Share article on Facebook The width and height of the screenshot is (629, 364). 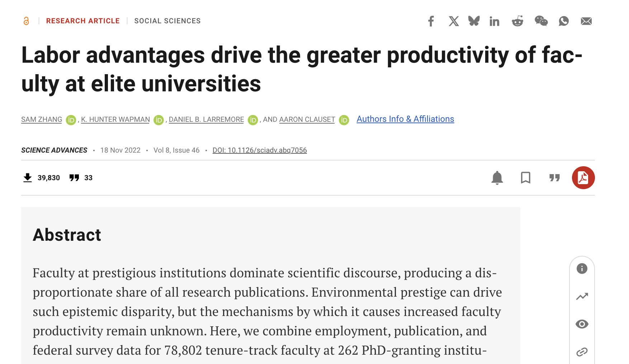[x=431, y=21]
